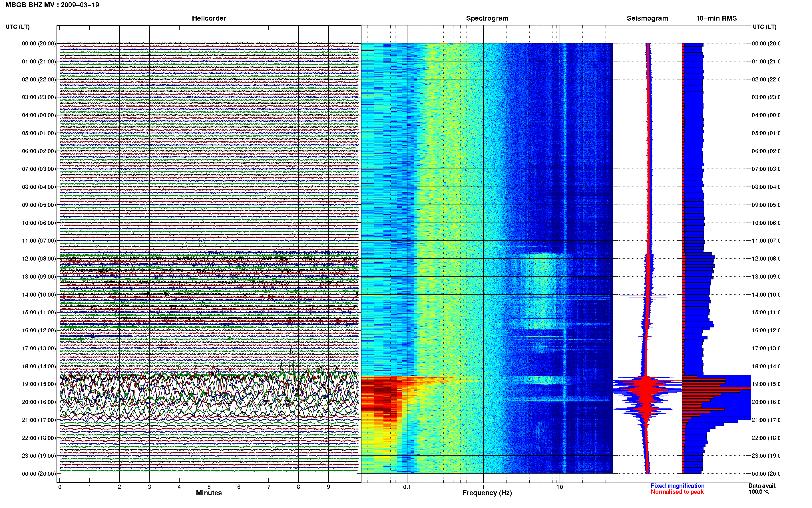Select the '2' tick on the Minutes axis
The width and height of the screenshot is (812, 508).
click(120, 487)
